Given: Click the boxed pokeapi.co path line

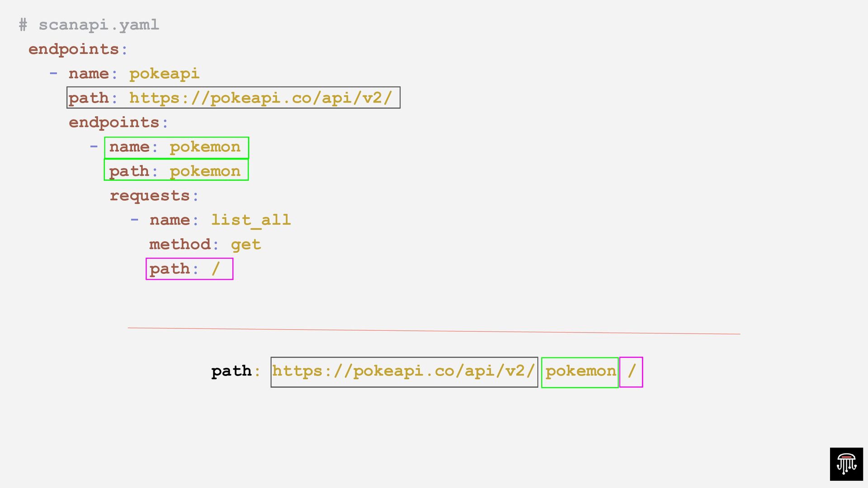Looking at the screenshot, I should pos(233,98).
